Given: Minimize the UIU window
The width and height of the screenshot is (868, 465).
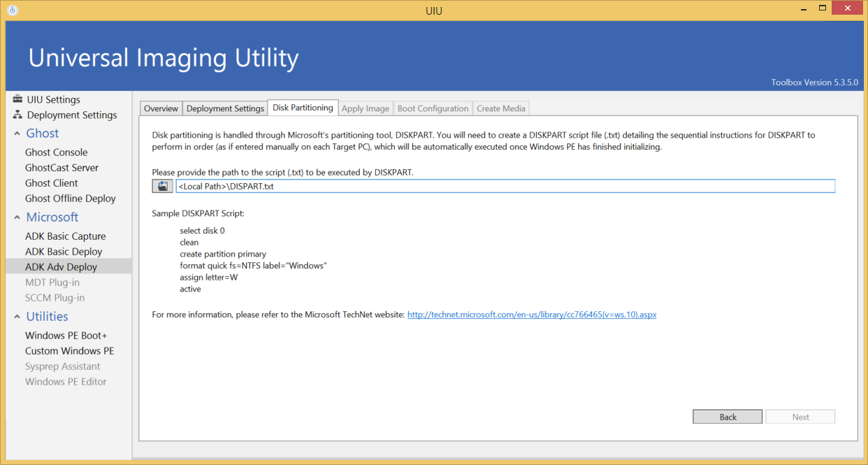Looking at the screenshot, I should click(x=802, y=8).
